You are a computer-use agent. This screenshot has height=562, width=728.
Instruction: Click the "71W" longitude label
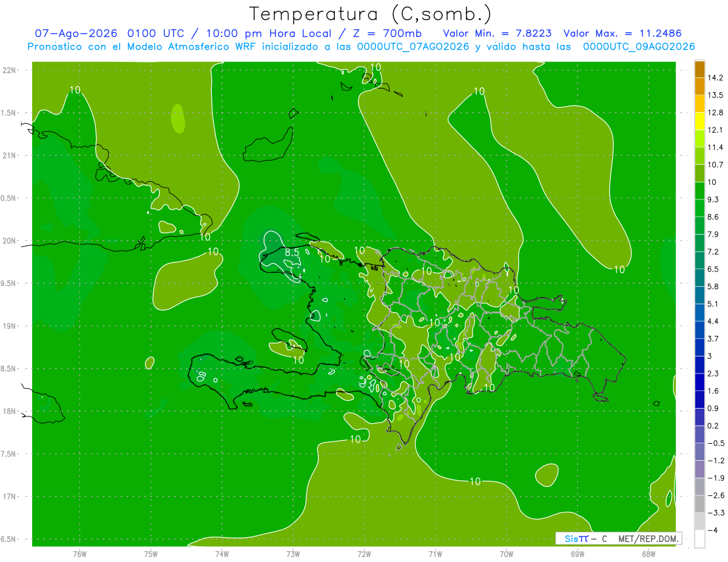click(435, 554)
